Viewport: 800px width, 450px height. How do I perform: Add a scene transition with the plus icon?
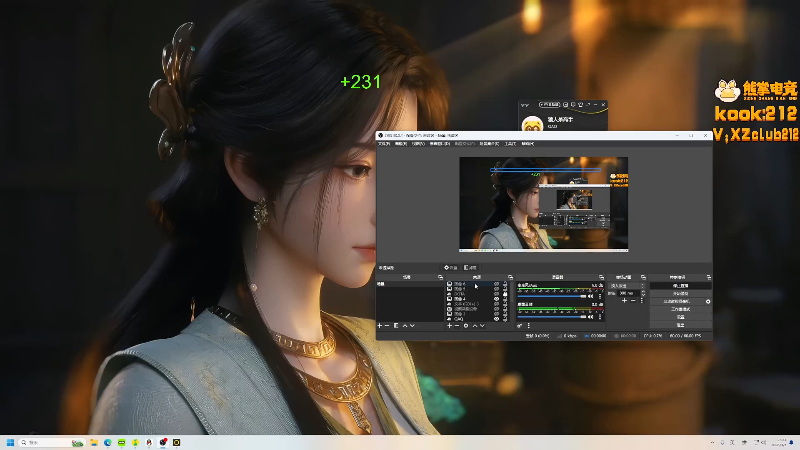click(624, 301)
